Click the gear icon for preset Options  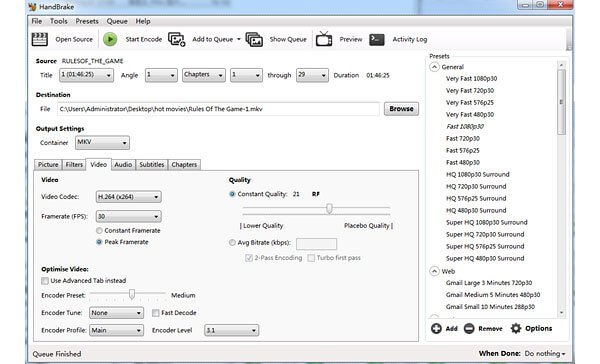tap(516, 328)
